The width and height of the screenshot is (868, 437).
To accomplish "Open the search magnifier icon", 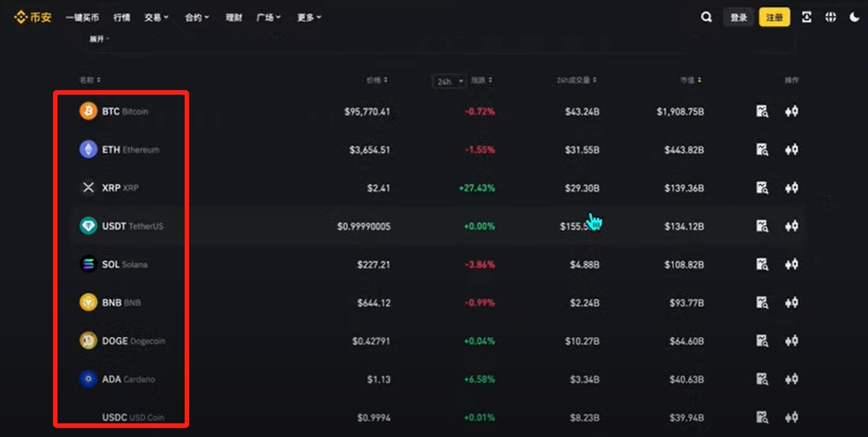I will point(706,17).
